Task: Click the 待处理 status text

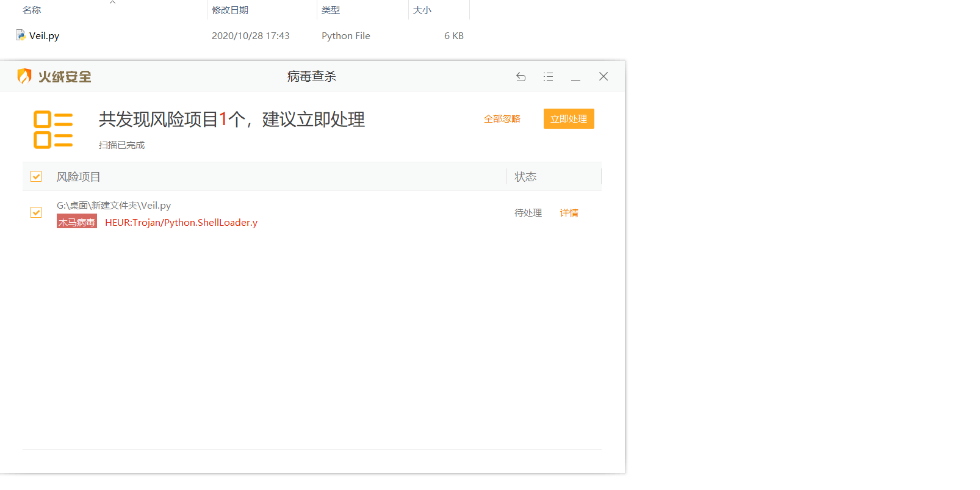Action: (x=528, y=213)
